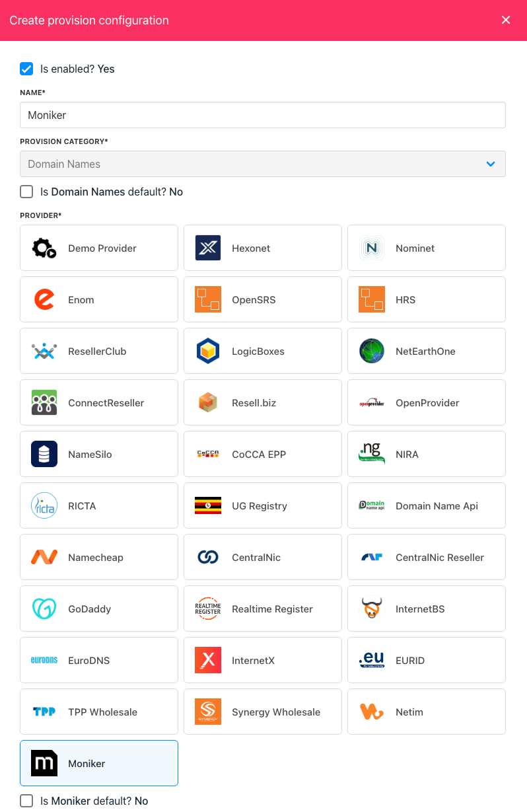The image size is (527, 812).
Task: Choose the Nominet logo icon
Action: pos(372,248)
